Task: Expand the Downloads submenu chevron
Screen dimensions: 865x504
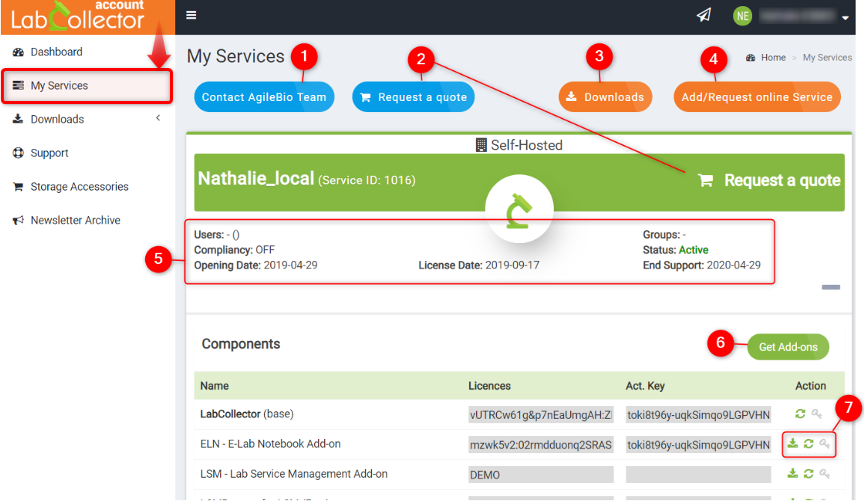Action: 159,118
